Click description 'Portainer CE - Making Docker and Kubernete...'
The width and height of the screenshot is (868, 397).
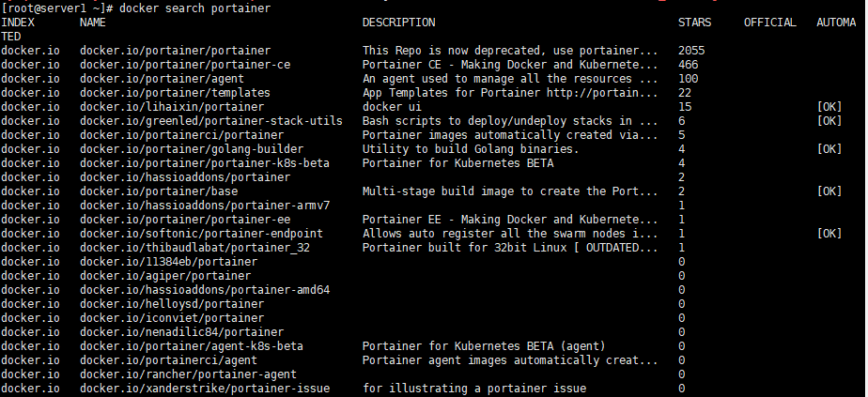tap(510, 65)
